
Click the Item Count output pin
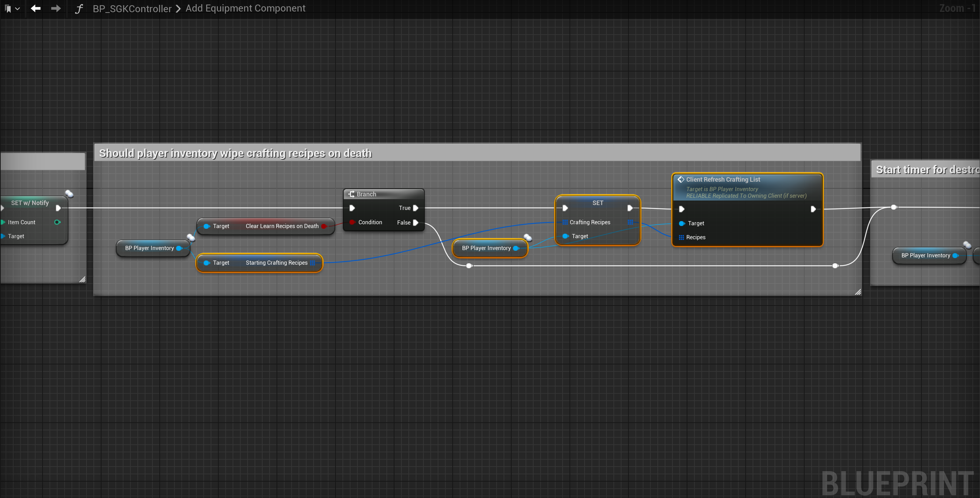point(57,222)
